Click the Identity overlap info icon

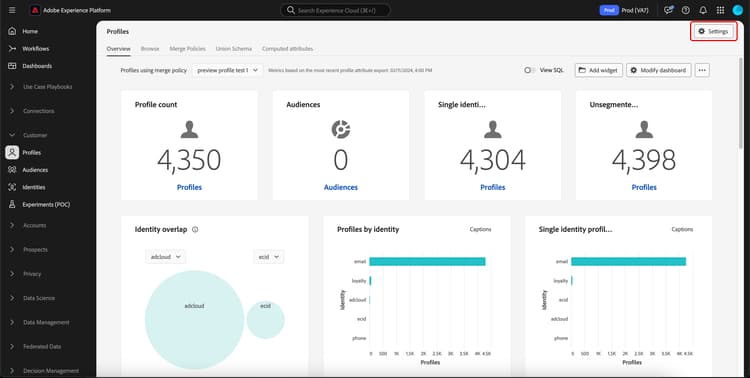click(x=195, y=230)
